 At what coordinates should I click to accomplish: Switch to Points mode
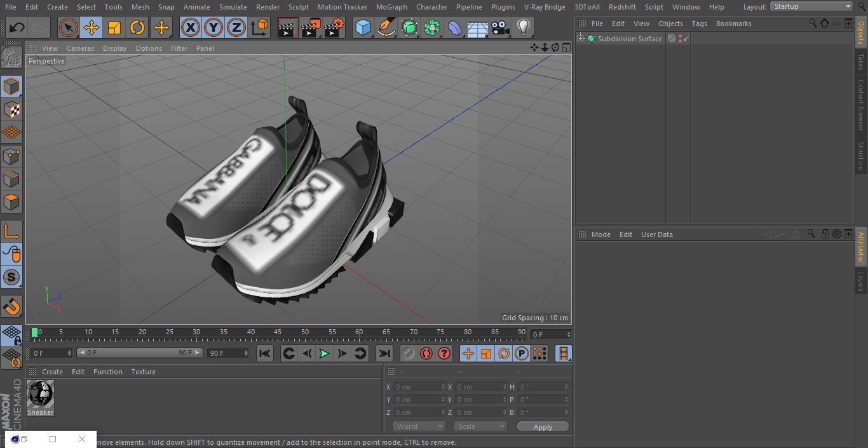[11, 156]
